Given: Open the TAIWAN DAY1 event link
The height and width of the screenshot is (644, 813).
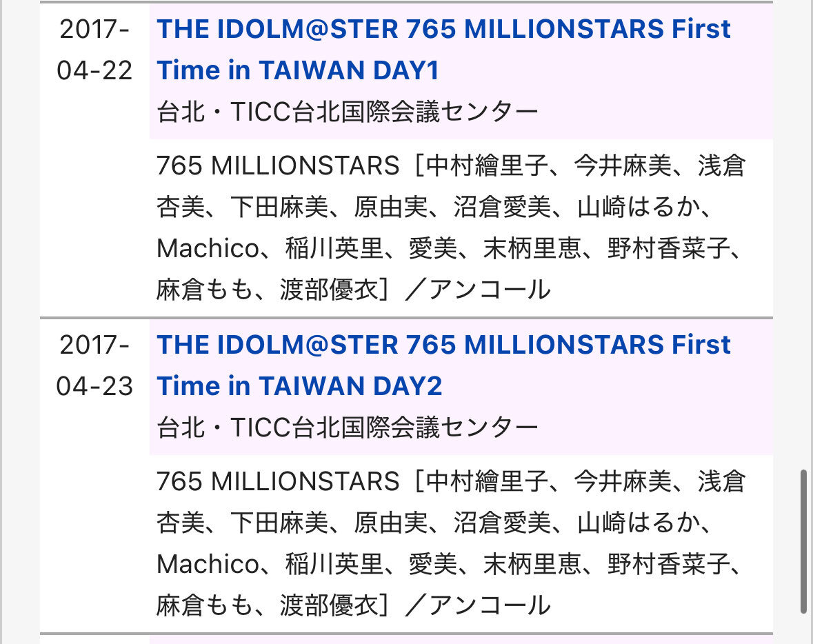Looking at the screenshot, I should 443,50.
